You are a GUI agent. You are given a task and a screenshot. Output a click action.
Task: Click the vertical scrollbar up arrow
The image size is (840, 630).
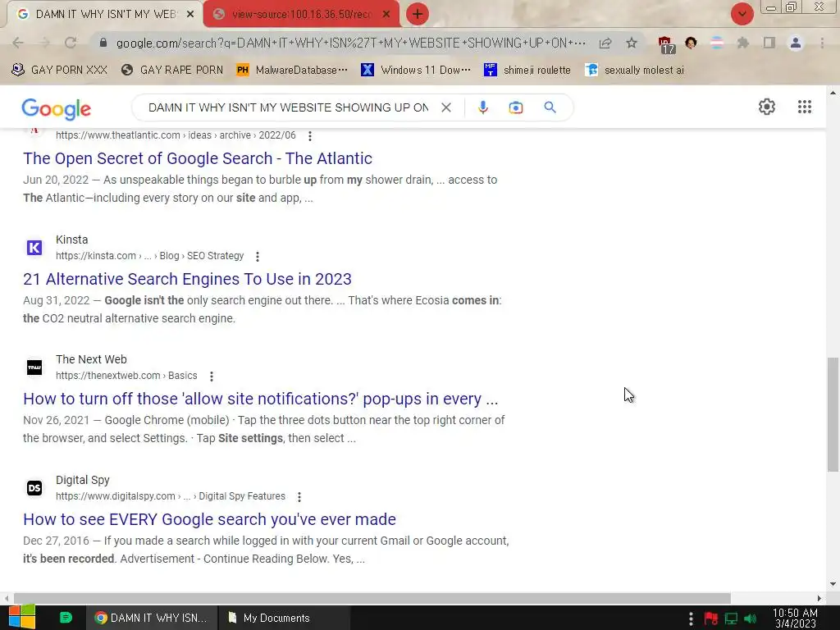point(833,93)
